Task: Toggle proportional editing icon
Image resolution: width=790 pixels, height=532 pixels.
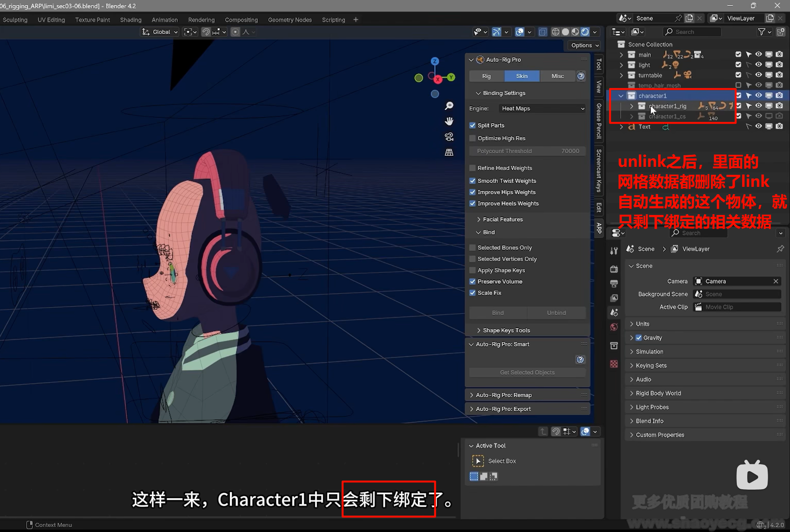Action: pyautogui.click(x=235, y=32)
